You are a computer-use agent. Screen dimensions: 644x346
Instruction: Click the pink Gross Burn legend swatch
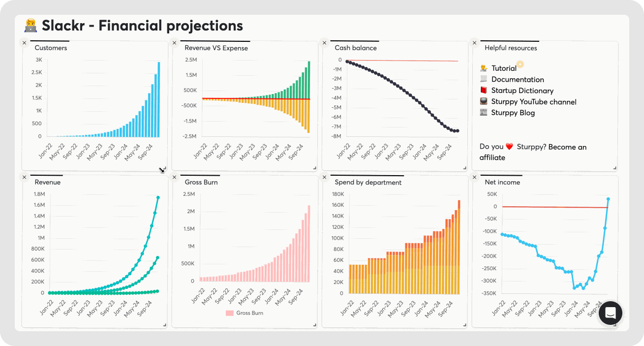coord(231,313)
